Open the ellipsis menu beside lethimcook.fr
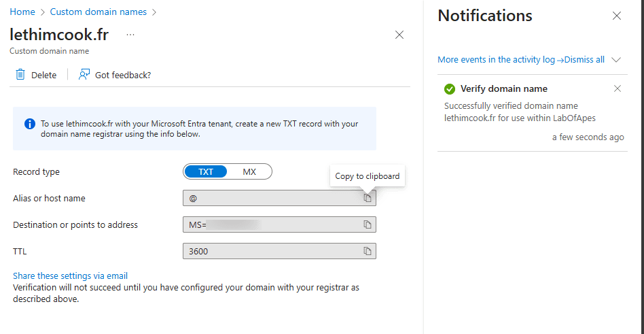The image size is (644, 334). [130, 35]
